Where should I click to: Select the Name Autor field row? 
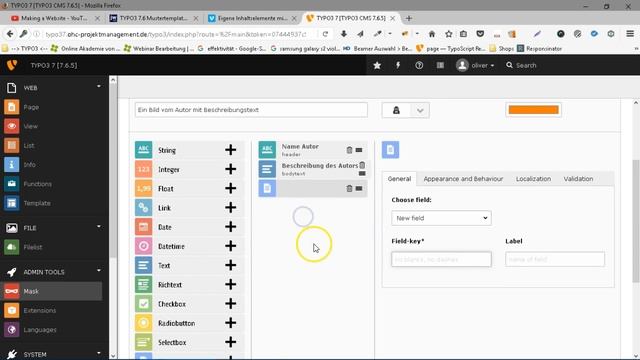(313, 150)
